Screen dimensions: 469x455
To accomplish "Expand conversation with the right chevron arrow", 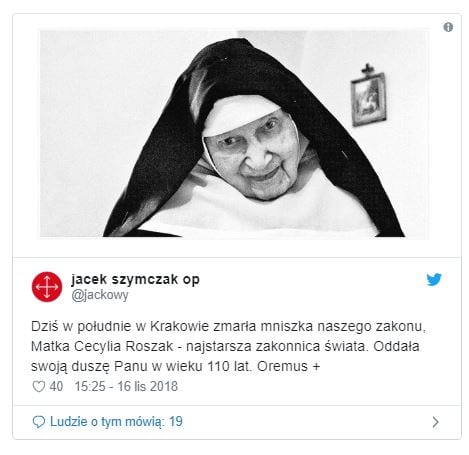I will tap(435, 422).
